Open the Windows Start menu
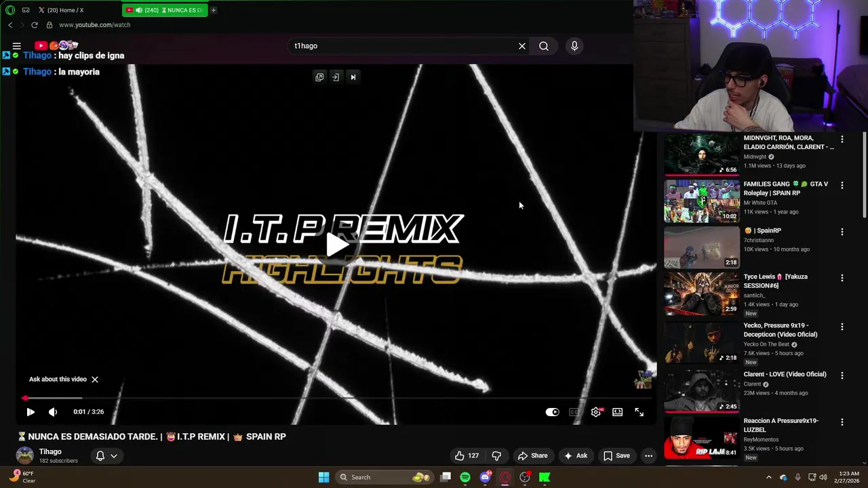Screen dimensions: 868x488 click(324, 477)
